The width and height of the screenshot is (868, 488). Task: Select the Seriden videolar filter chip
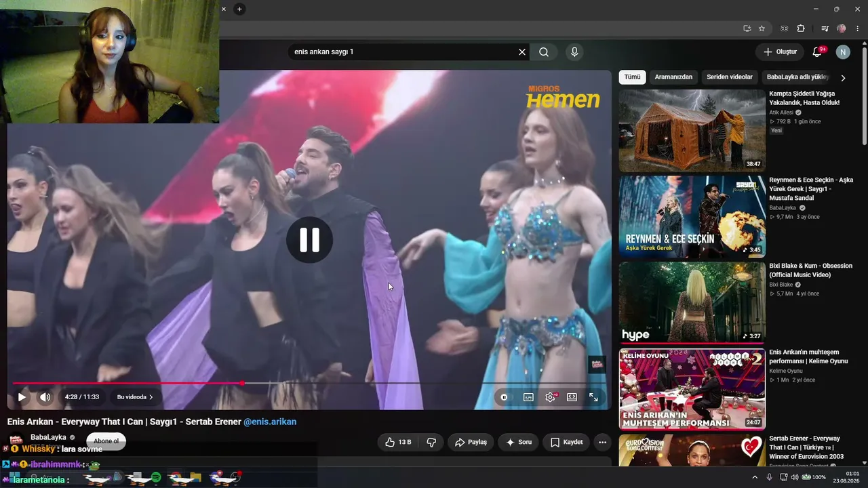730,77
